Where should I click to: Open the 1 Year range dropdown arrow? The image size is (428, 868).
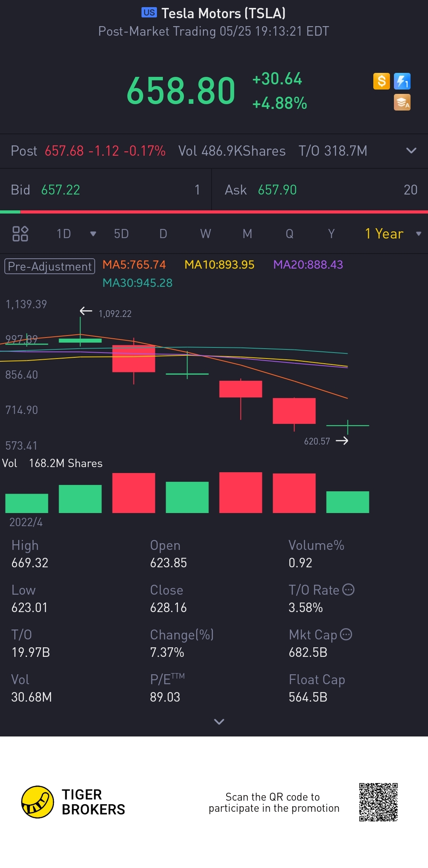coord(418,234)
